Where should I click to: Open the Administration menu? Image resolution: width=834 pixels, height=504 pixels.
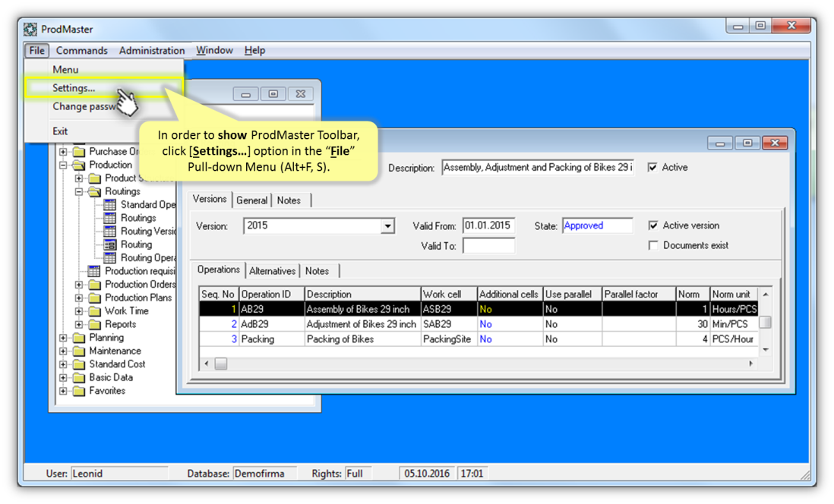click(152, 51)
